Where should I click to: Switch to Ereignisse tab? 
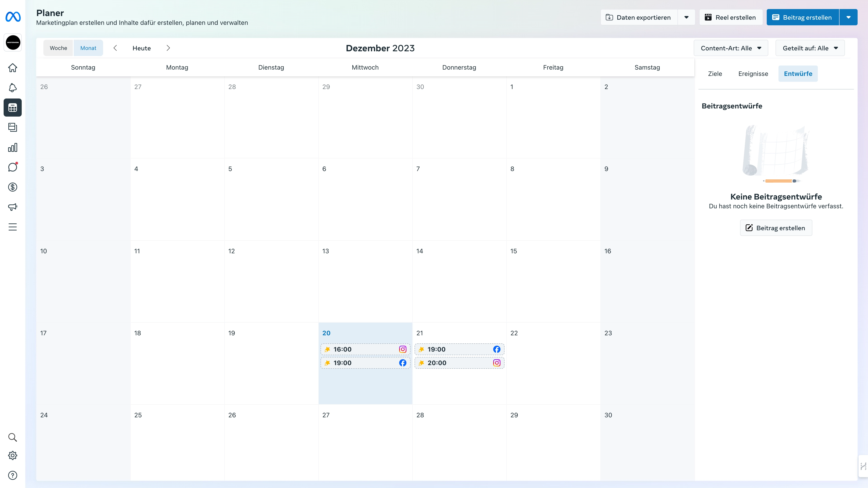point(753,73)
